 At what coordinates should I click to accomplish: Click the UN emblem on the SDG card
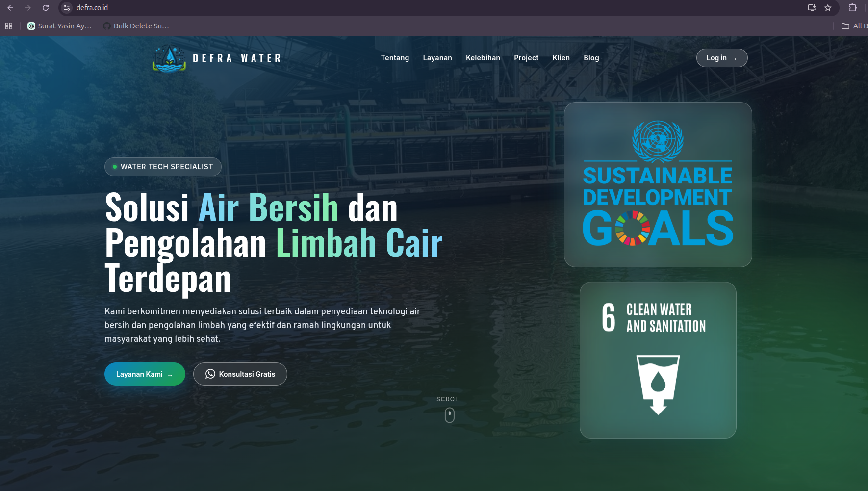click(x=658, y=141)
